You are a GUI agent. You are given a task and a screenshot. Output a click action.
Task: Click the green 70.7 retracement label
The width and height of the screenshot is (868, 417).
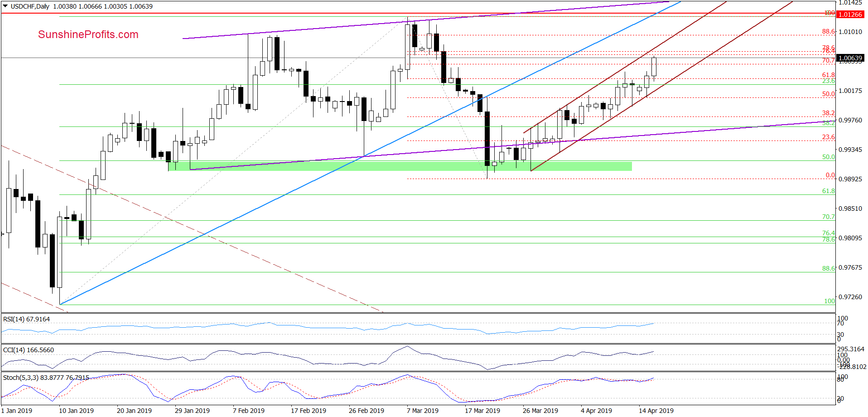click(829, 217)
